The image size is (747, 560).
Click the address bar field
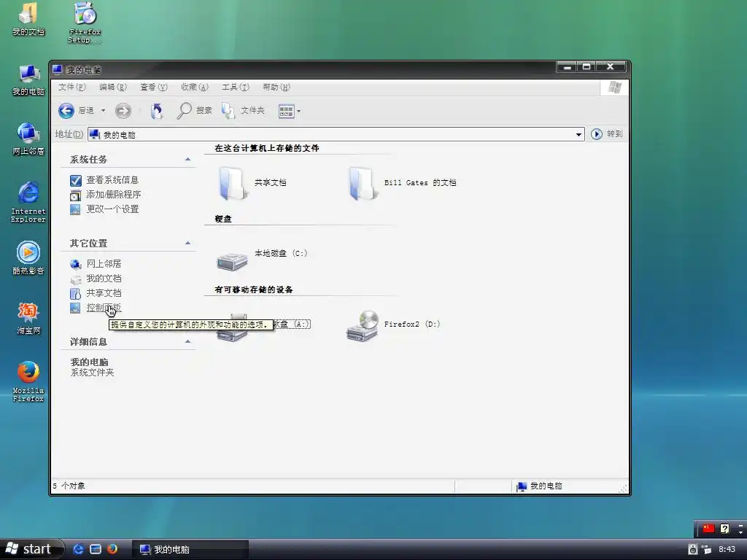336,134
